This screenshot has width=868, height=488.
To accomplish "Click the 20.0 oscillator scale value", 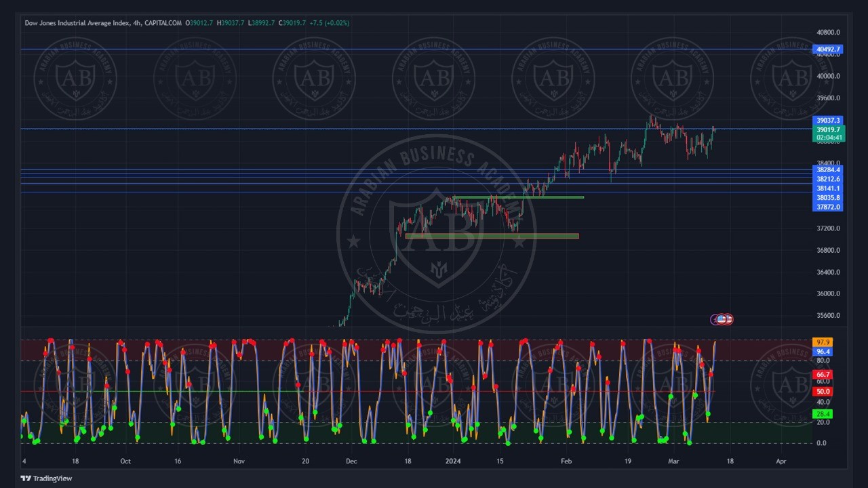I will click(822, 422).
